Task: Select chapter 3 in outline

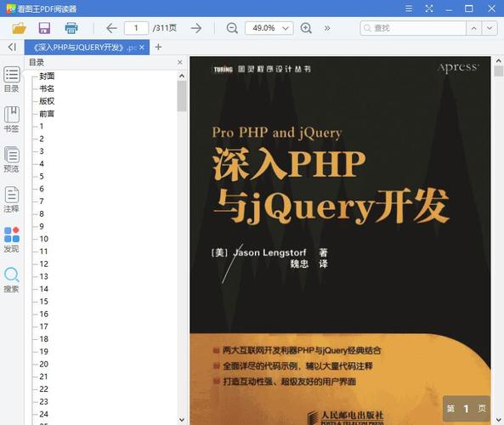Action: [x=42, y=151]
